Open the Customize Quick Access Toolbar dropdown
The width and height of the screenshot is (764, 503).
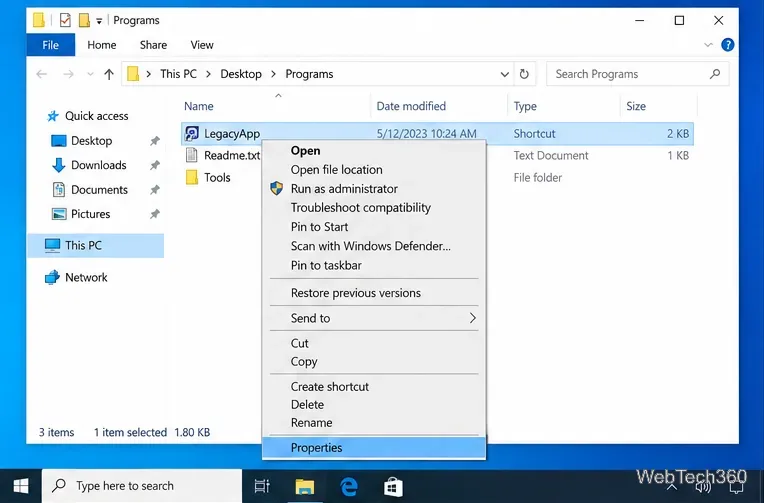99,20
